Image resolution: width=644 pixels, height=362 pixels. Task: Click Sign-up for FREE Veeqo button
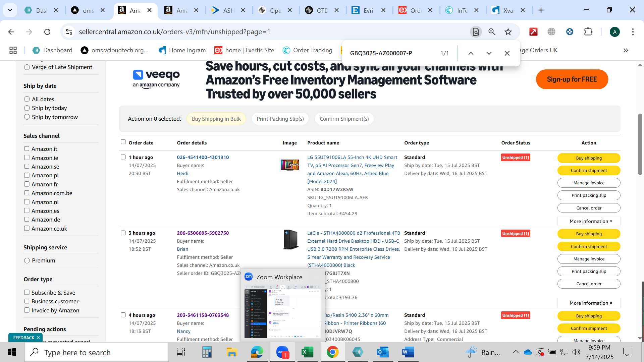pyautogui.click(x=572, y=79)
